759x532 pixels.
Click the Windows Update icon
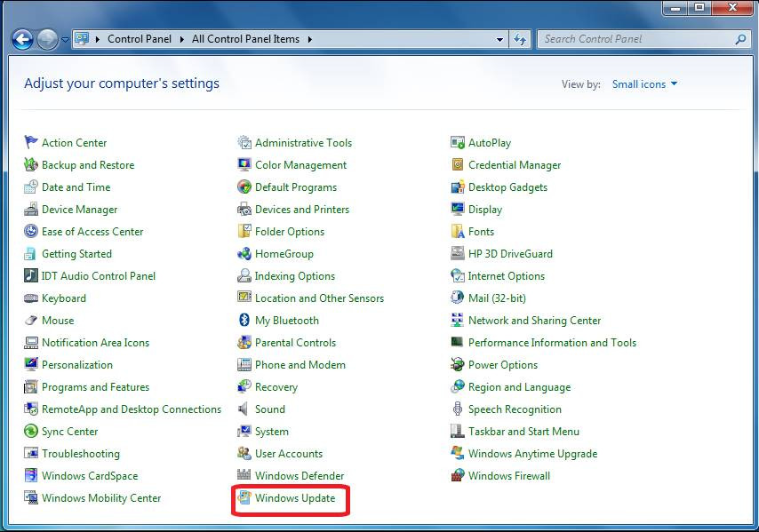point(244,497)
